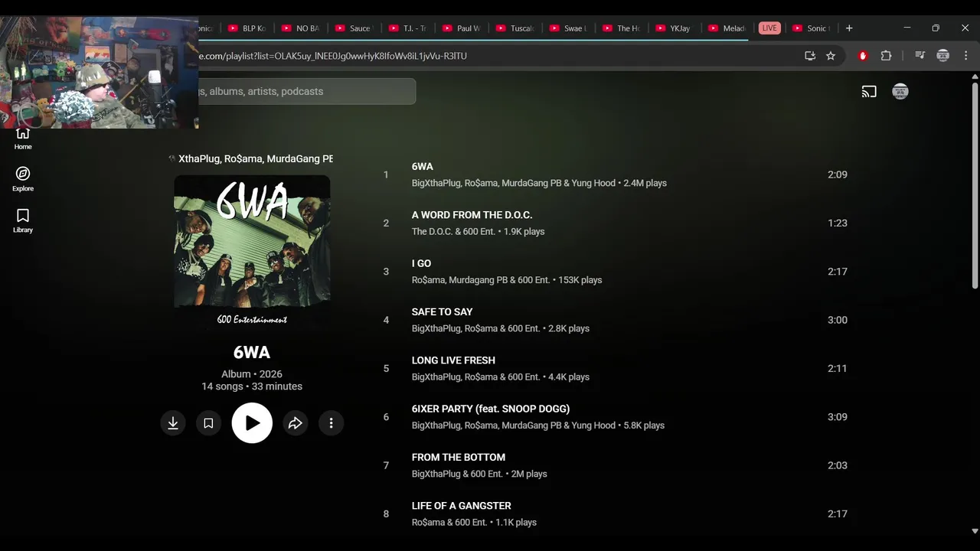Switch to the rightmost Sonic tab
The width and height of the screenshot is (980, 551).
click(811, 28)
